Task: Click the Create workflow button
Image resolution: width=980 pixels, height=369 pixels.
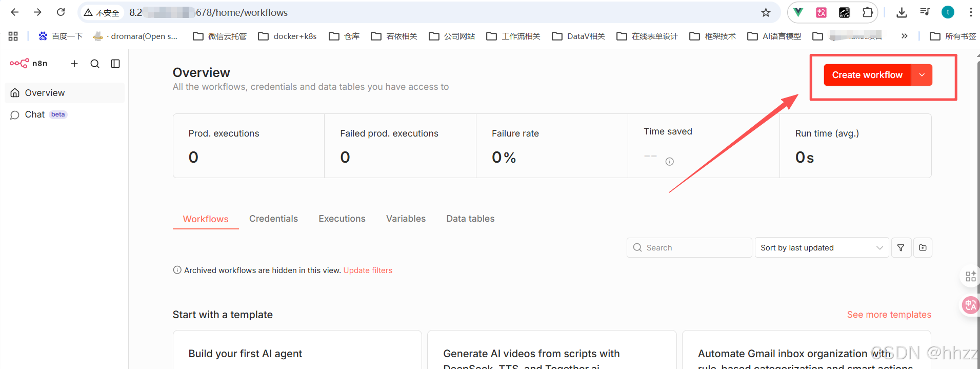Action: point(867,75)
